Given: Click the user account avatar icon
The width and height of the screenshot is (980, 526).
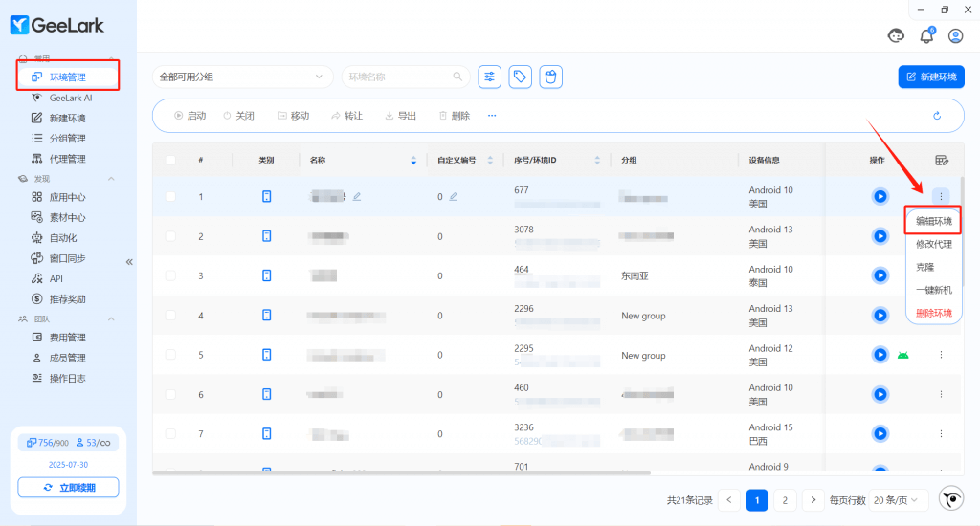Looking at the screenshot, I should pyautogui.click(x=955, y=36).
